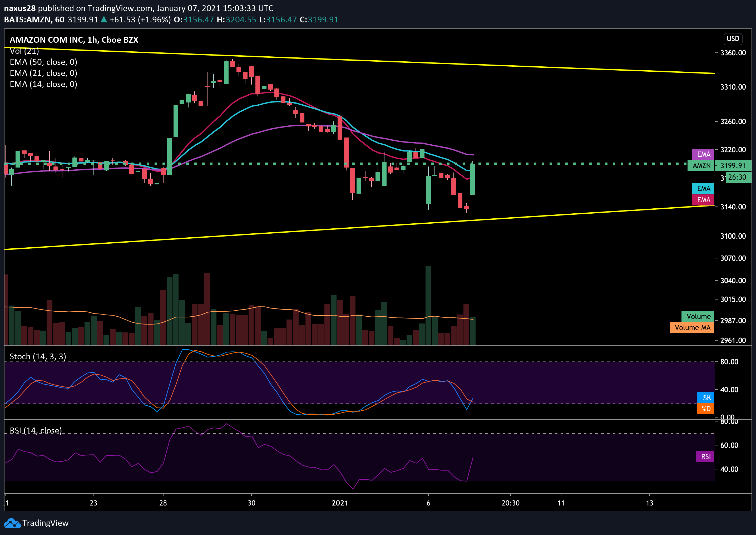Click the cyan EMA price-scale tag
This screenshot has width=756, height=535.
click(x=703, y=188)
